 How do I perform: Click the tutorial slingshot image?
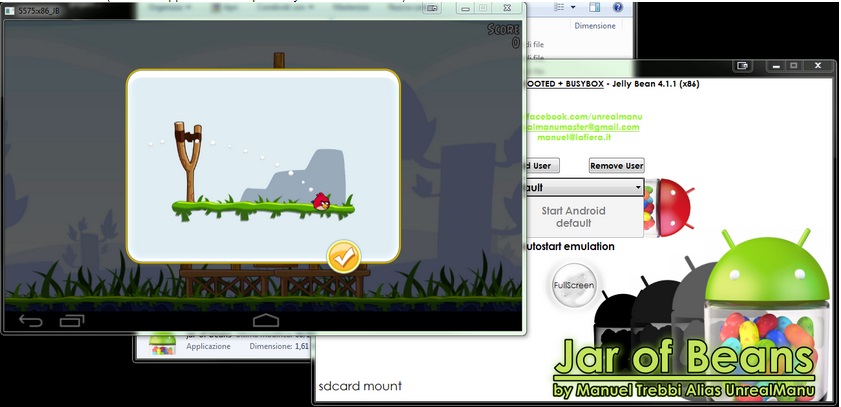[x=187, y=158]
